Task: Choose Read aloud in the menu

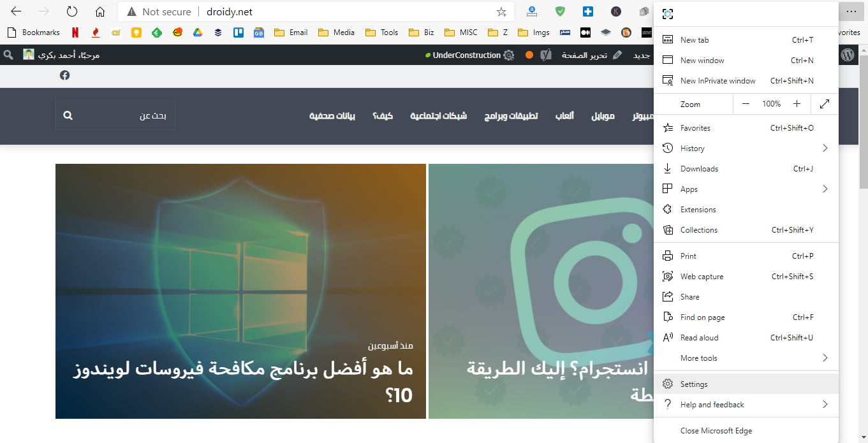Action: 746,337
